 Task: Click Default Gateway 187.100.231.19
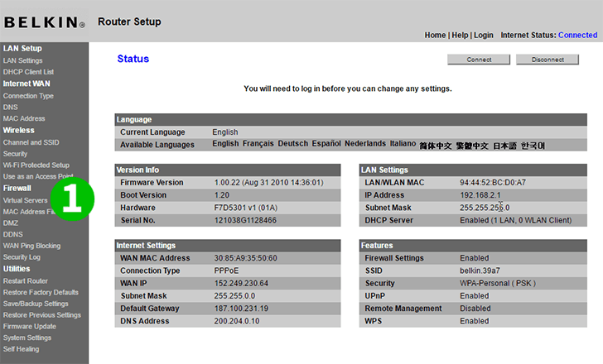[x=241, y=309]
